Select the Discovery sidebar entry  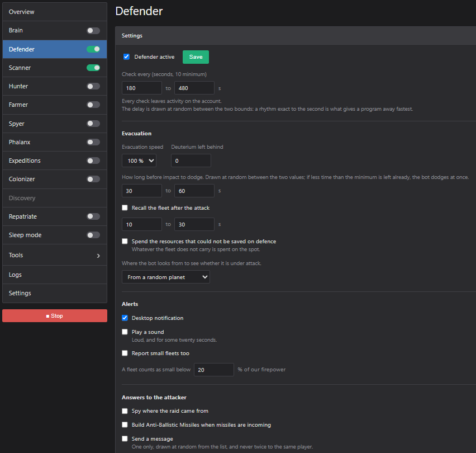click(x=55, y=198)
